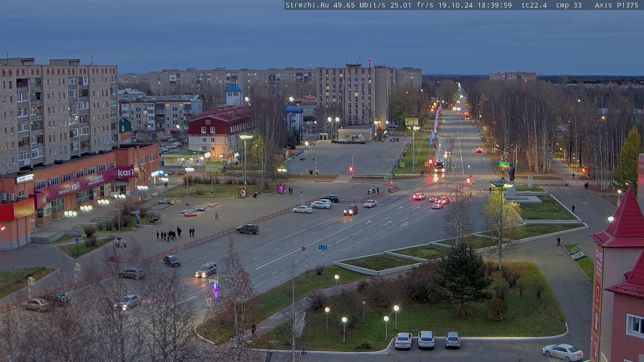Select the tc22.4 overlay value
This screenshot has width=644, height=362.
click(534, 5)
